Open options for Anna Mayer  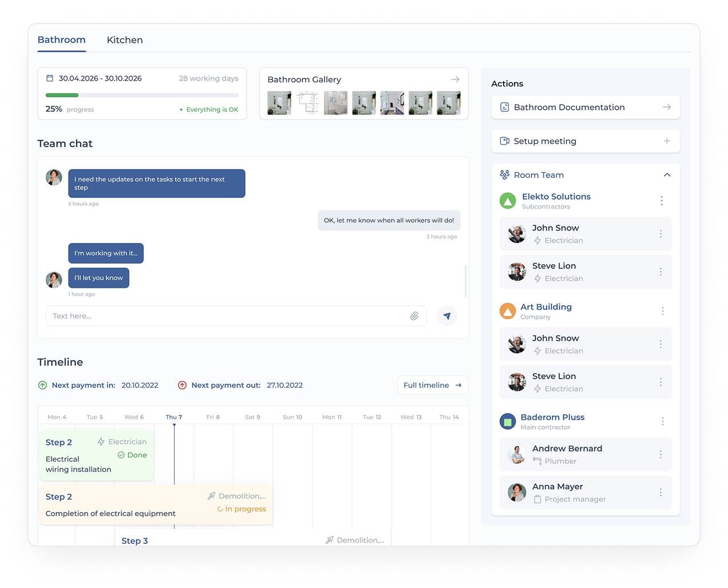click(660, 492)
